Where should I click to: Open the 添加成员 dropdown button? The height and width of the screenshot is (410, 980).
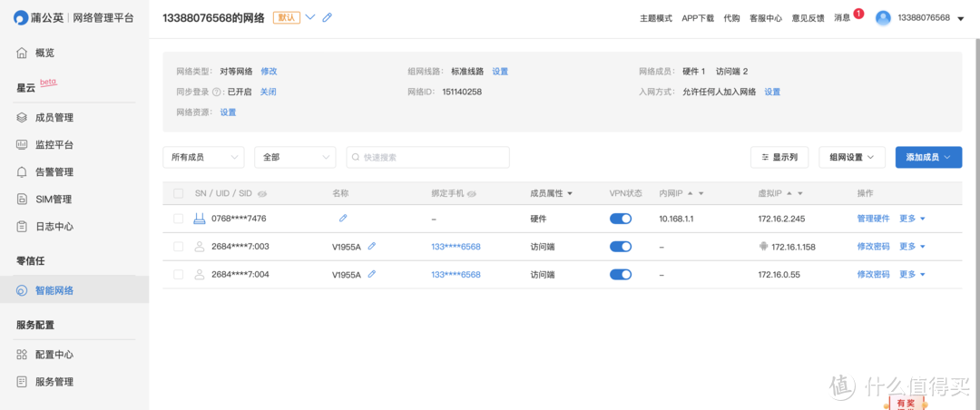929,158
